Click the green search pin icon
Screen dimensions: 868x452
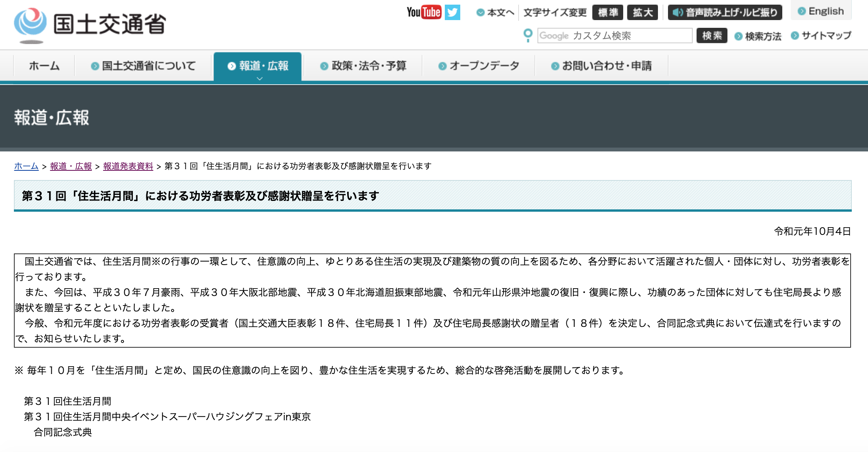[527, 36]
